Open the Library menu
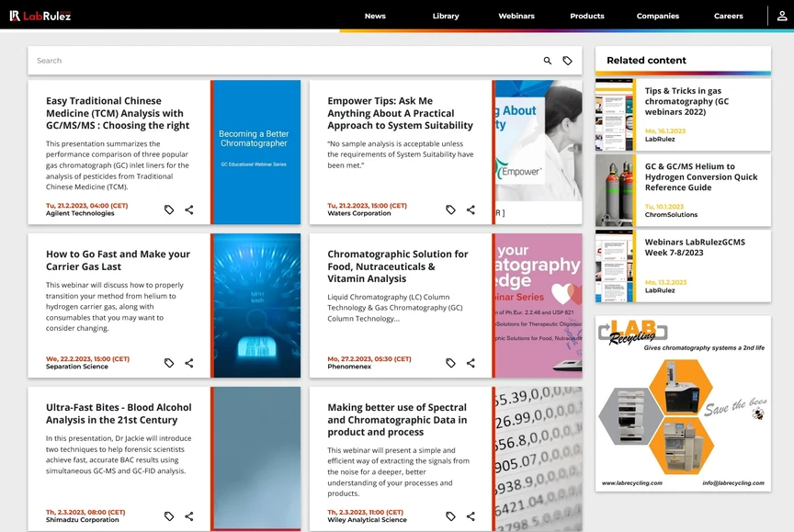794x532 pixels. click(446, 17)
